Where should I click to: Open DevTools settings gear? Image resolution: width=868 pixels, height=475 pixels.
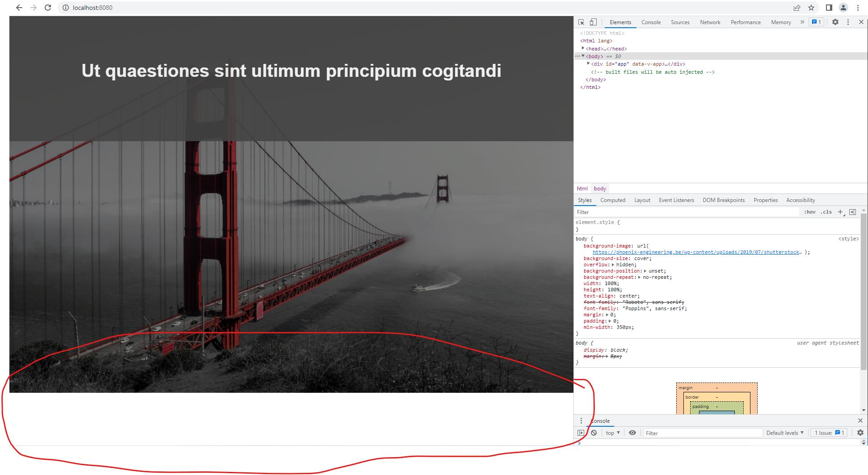click(x=835, y=22)
